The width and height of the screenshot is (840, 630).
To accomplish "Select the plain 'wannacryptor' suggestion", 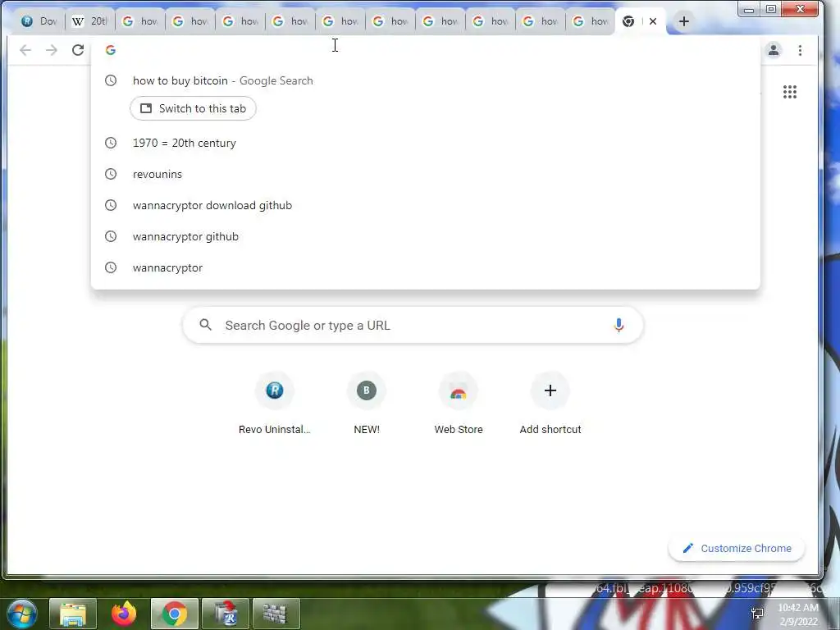I will pyautogui.click(x=426, y=267).
